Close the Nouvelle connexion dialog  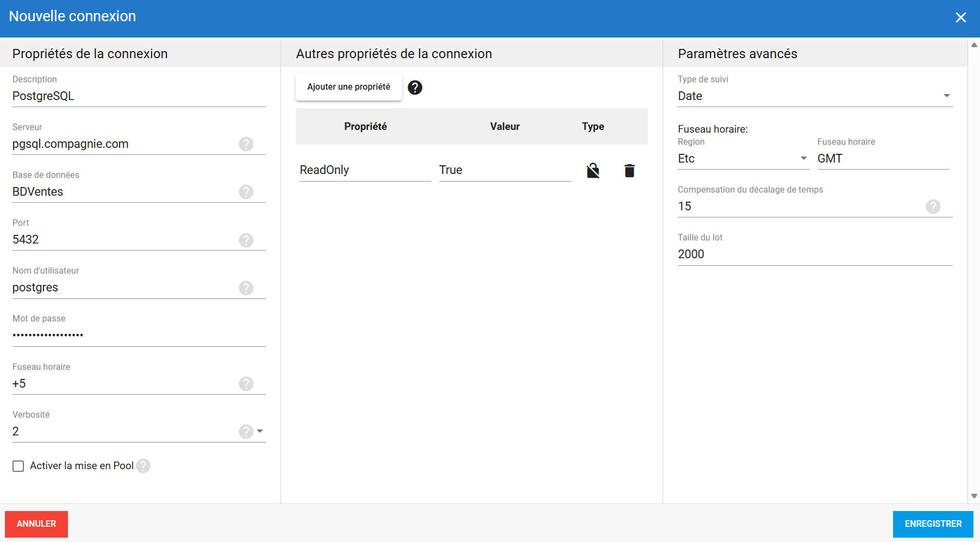tap(961, 17)
